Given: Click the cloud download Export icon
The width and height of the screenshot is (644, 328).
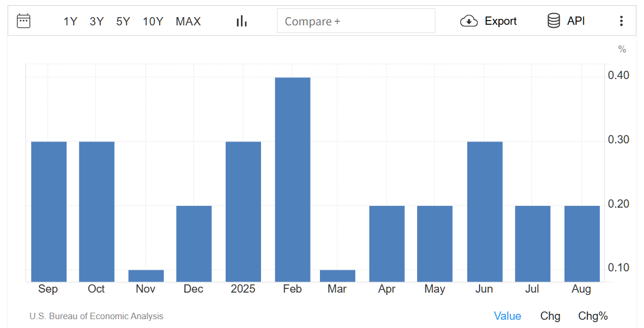Looking at the screenshot, I should tap(468, 21).
